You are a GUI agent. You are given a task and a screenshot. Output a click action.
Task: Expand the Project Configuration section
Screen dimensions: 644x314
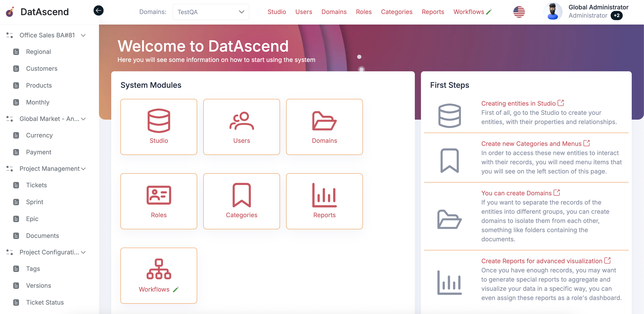point(83,252)
